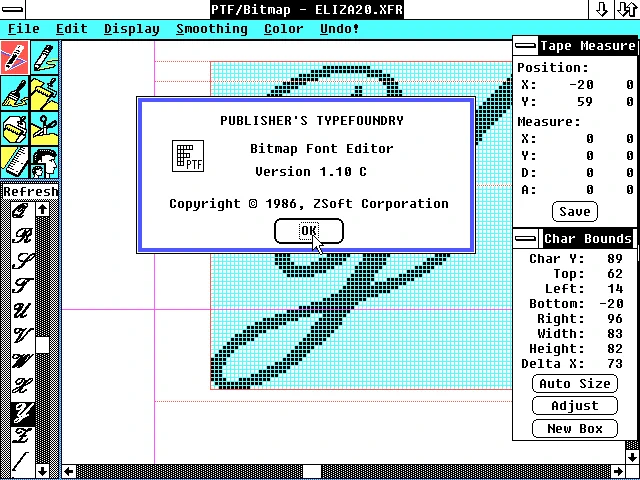
Task: Click the Width value 83
Action: pos(615,333)
